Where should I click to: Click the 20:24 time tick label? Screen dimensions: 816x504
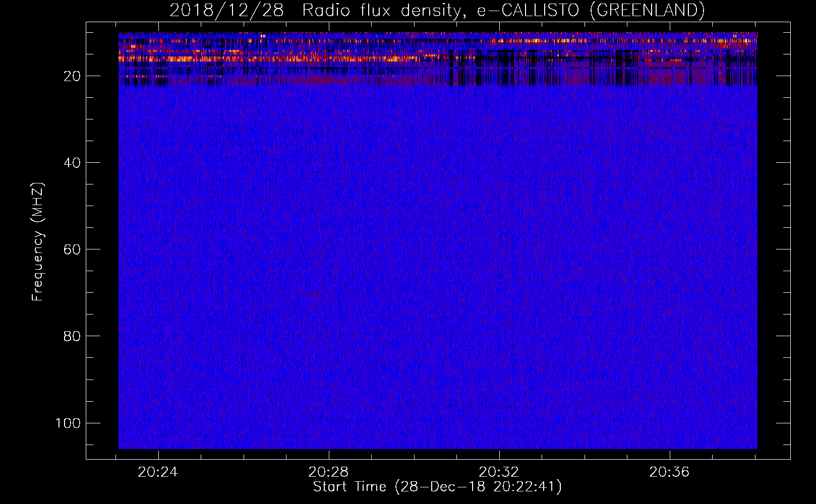click(x=158, y=472)
